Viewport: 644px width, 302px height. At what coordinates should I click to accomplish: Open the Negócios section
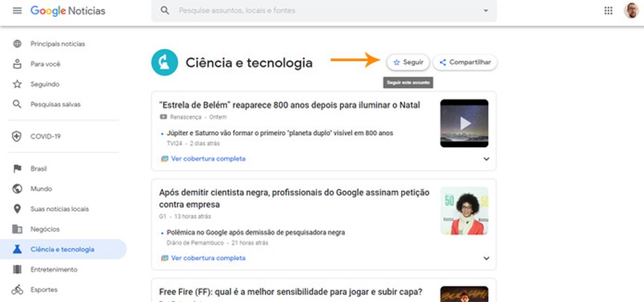[45, 229]
